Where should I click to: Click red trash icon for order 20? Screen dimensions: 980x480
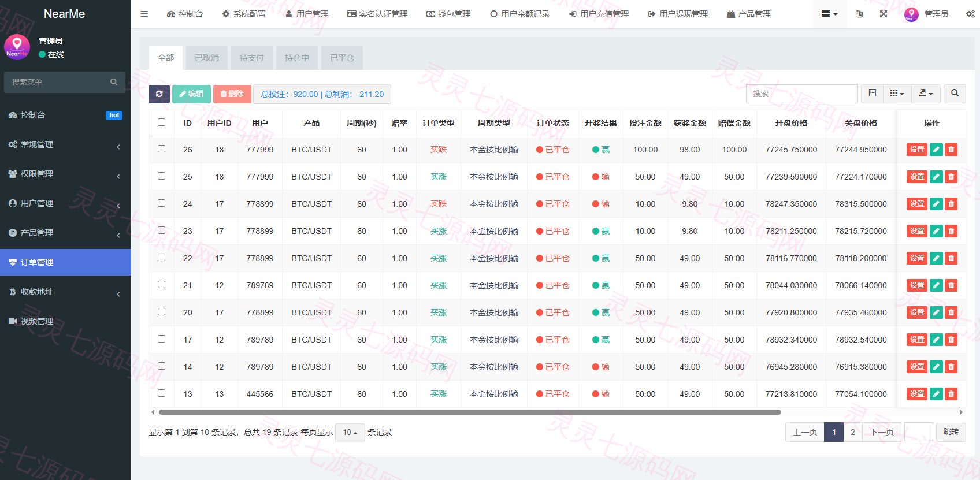click(951, 312)
